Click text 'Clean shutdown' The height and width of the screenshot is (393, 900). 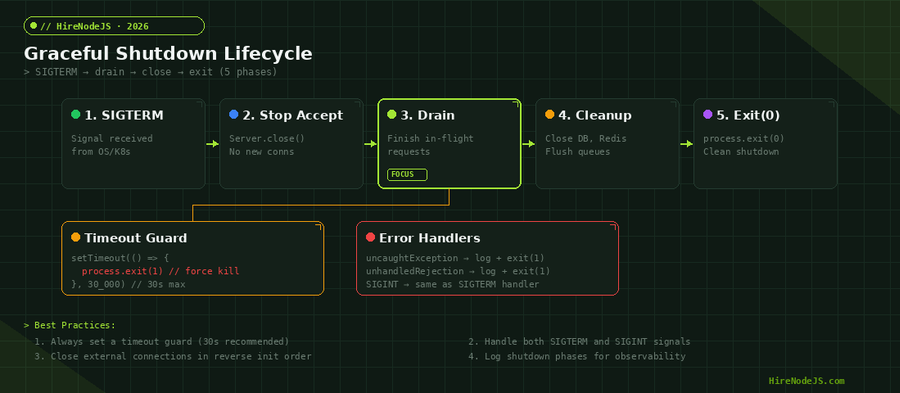(x=741, y=152)
